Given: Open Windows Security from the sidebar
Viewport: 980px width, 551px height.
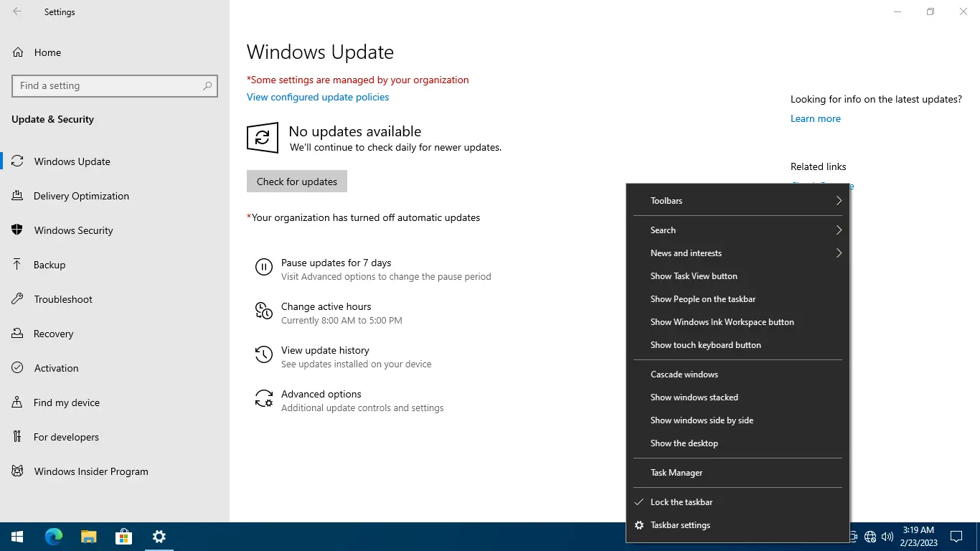Looking at the screenshot, I should point(115,230).
